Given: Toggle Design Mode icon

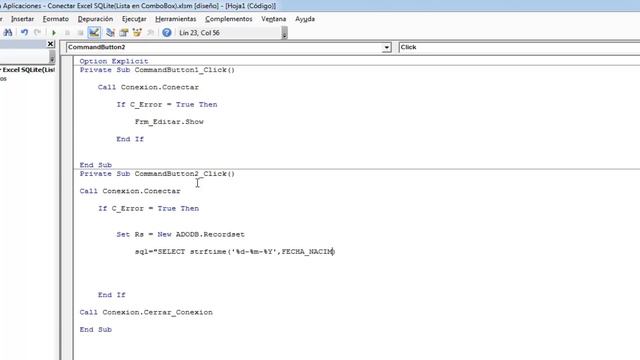Looking at the screenshot, I should pos(94,33).
